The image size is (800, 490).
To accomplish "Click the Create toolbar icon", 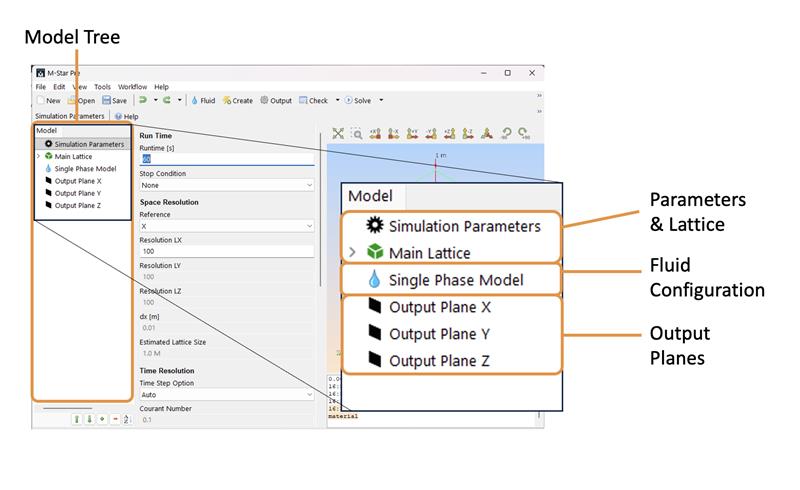I will pyautogui.click(x=237, y=100).
